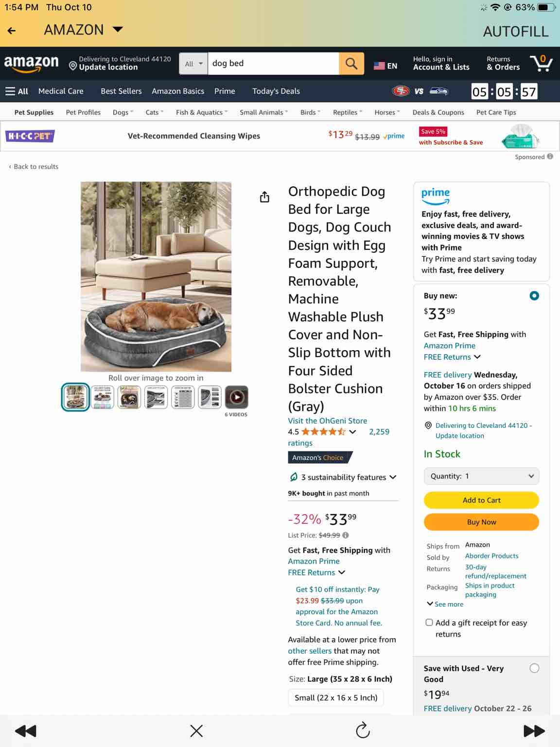Image resolution: width=560 pixels, height=747 pixels.
Task: Open the shopping cart icon
Action: coord(541,63)
